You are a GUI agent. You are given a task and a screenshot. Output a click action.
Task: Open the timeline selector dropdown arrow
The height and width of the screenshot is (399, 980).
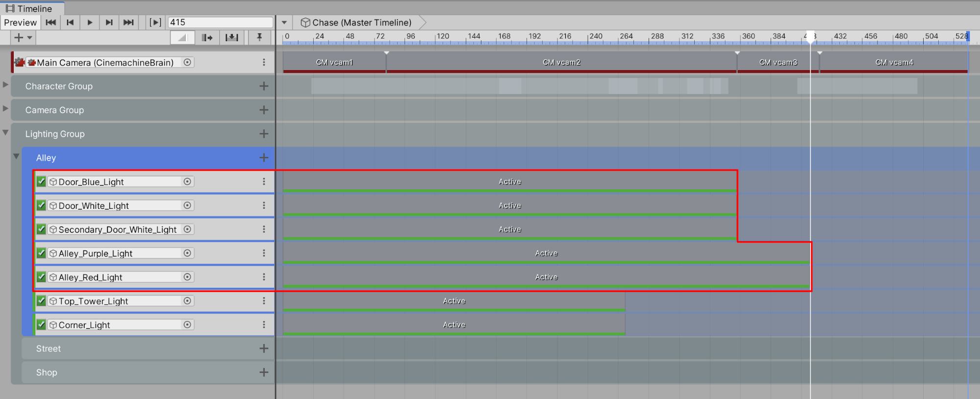(x=284, y=23)
